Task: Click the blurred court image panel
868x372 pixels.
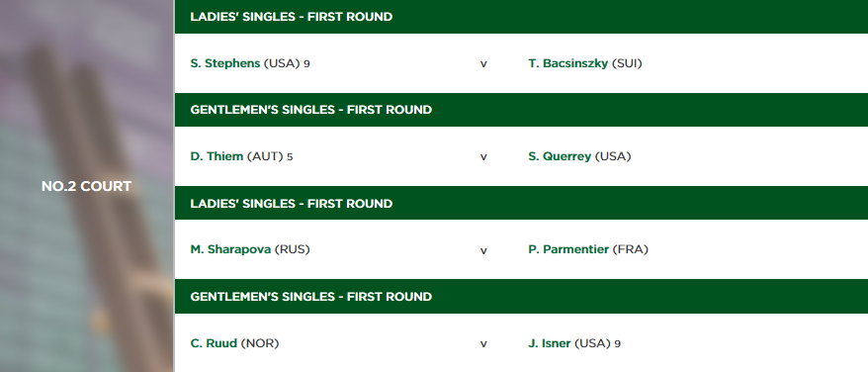Action: click(x=87, y=186)
